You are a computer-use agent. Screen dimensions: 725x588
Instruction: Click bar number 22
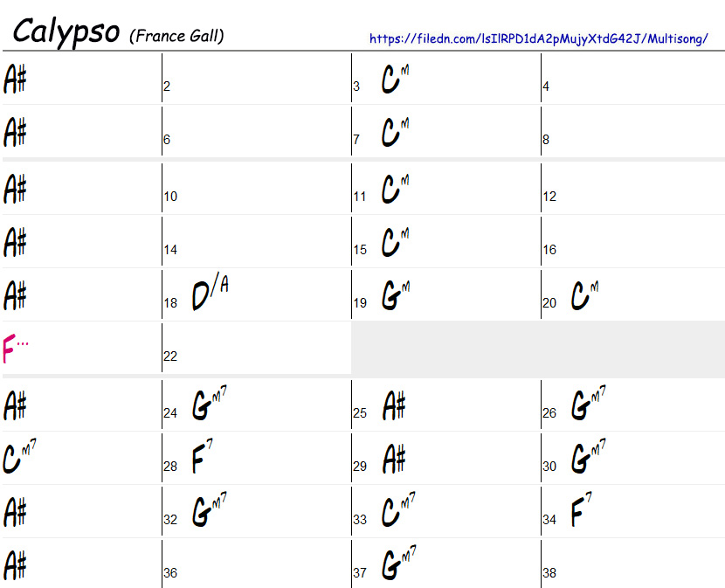tap(170, 356)
